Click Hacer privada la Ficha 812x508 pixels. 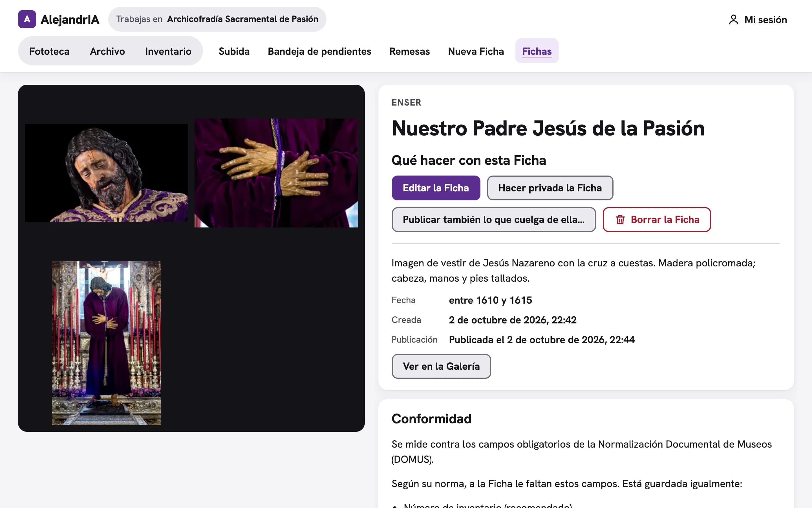click(x=550, y=188)
